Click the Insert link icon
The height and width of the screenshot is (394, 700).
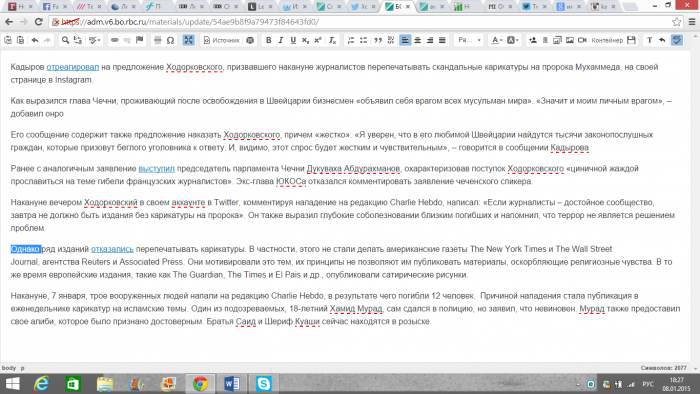coord(115,40)
